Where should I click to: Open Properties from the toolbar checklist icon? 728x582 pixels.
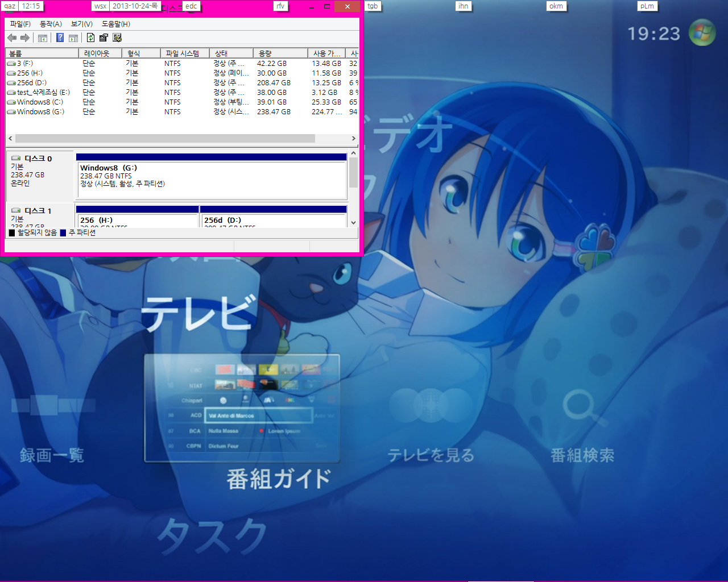(x=104, y=38)
